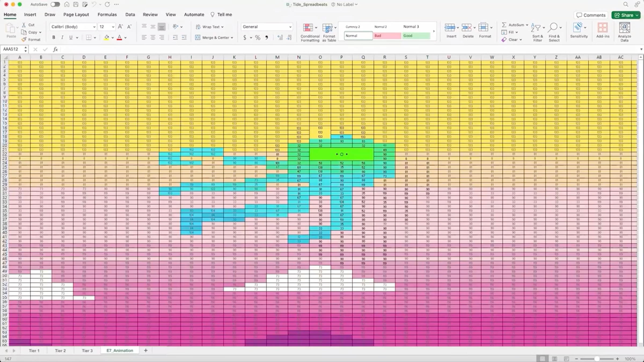Screen dimensions: 644x362
Task: Open the Format as Table icon
Action: click(327, 28)
